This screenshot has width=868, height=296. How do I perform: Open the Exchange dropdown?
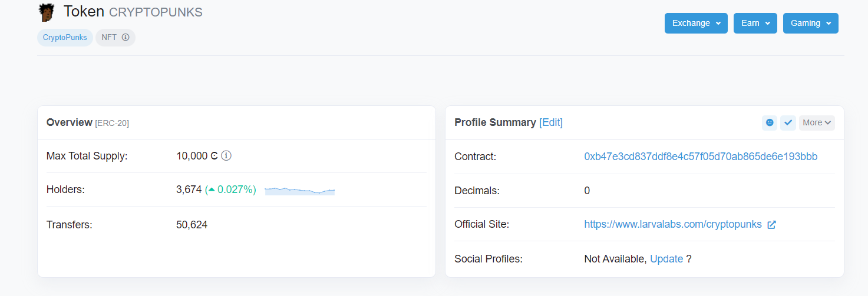[x=696, y=24]
